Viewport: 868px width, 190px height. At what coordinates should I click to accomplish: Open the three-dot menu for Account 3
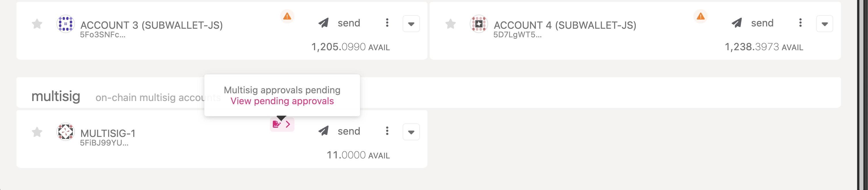tap(387, 23)
